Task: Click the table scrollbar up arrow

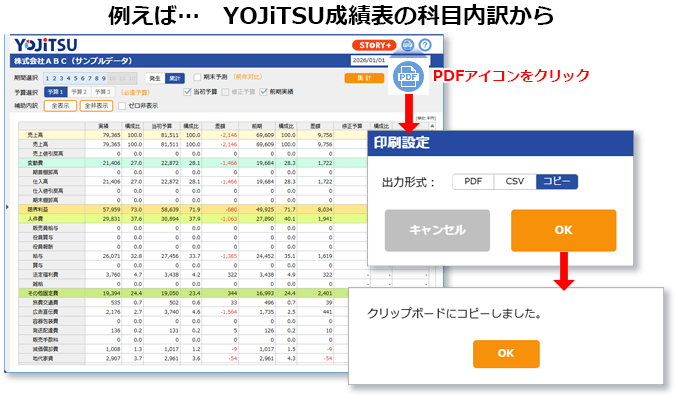Action: (x=432, y=126)
